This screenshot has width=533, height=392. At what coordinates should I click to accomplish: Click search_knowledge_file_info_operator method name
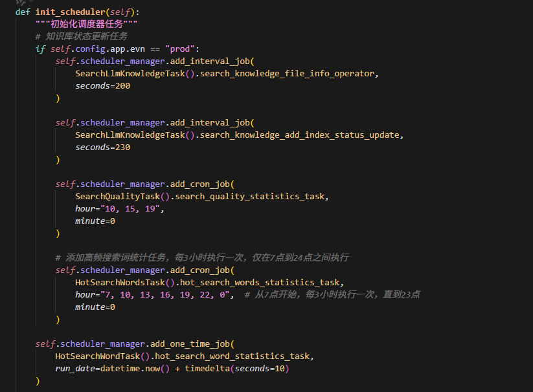point(287,74)
